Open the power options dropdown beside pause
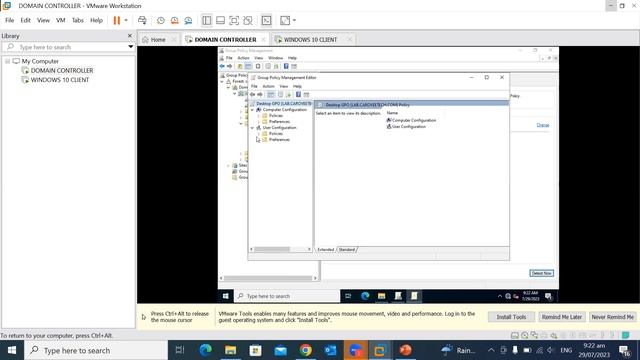Image resolution: width=640 pixels, height=360 pixels. pos(126,20)
